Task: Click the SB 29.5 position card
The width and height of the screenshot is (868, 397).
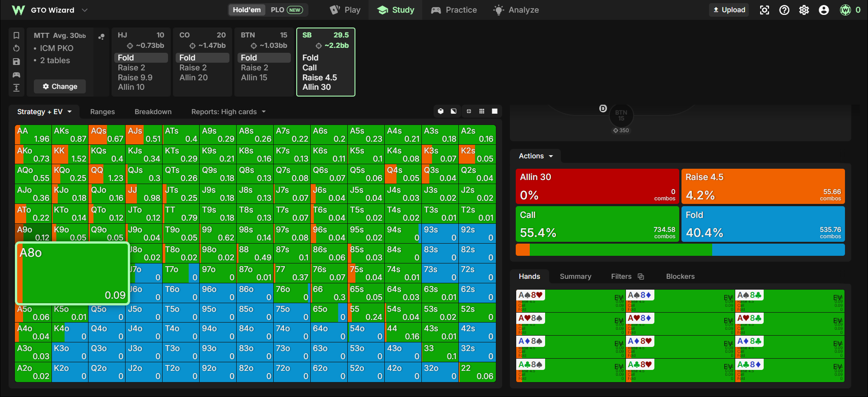Action: (x=326, y=62)
